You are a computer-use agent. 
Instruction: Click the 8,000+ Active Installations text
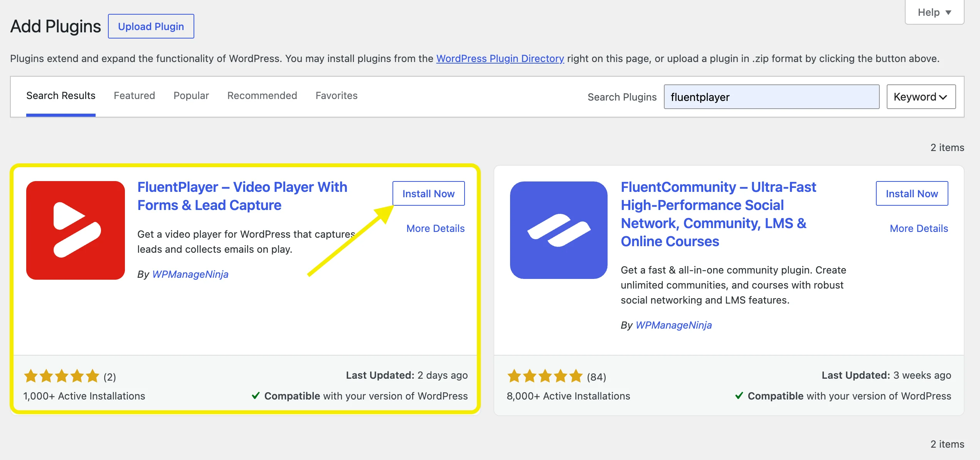click(568, 396)
